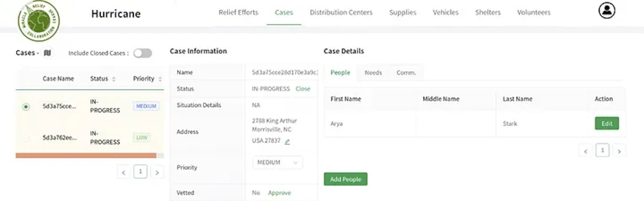644x201 pixels.
Task: Open the MEDIUM priority dropdown
Action: [277, 162]
